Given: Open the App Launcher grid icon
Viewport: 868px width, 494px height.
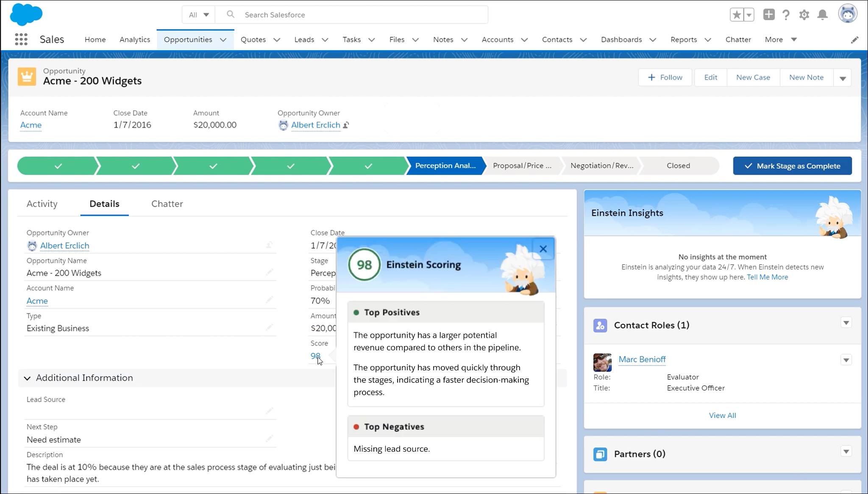Looking at the screenshot, I should pyautogui.click(x=21, y=39).
